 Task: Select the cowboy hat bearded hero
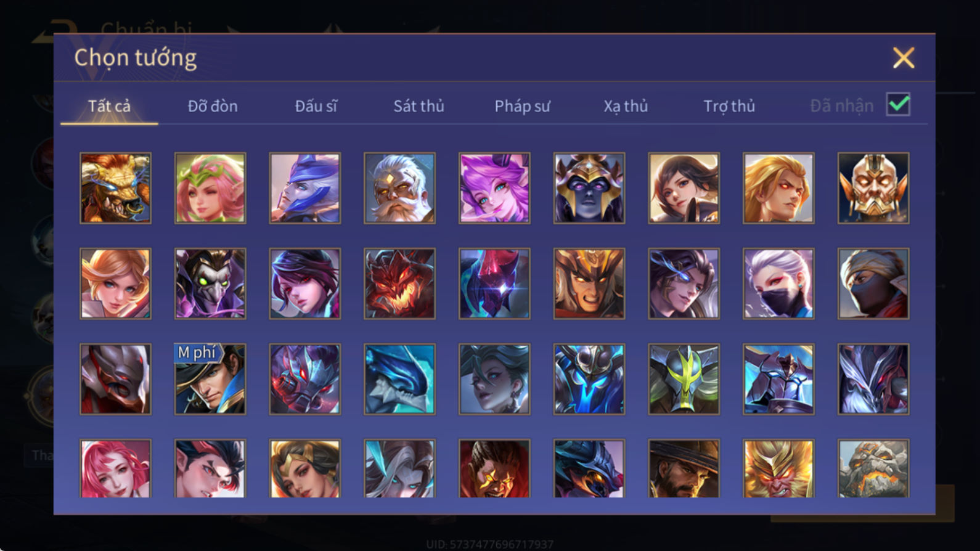(x=684, y=468)
